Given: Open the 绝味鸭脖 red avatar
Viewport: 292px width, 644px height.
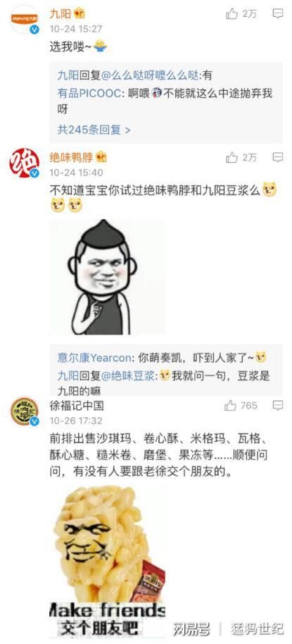Looking at the screenshot, I should click(24, 163).
